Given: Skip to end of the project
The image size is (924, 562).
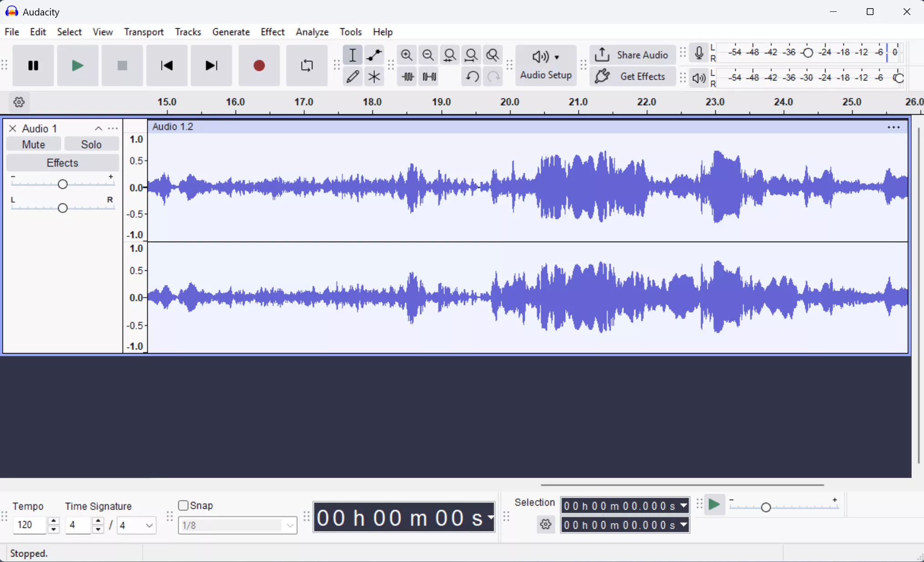Looking at the screenshot, I should point(211,66).
